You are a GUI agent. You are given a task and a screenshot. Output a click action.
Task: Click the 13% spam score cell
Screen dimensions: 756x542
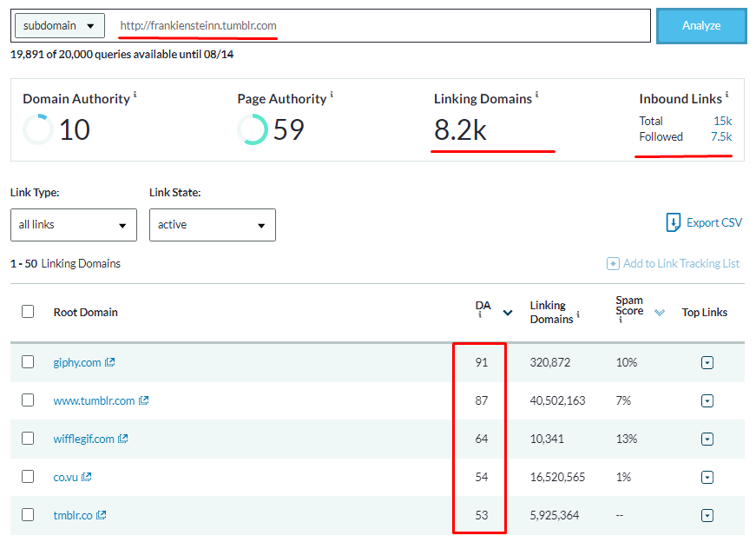pos(627,439)
